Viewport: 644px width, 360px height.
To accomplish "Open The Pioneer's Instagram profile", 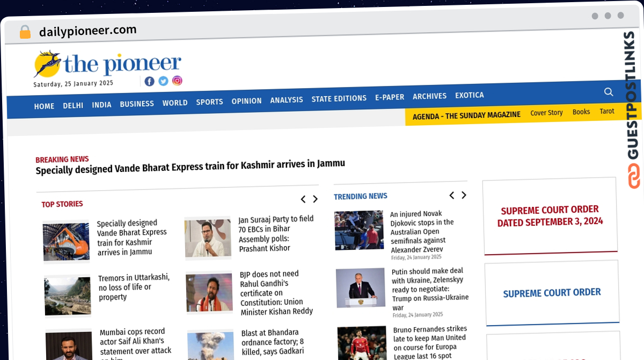I will pyautogui.click(x=177, y=81).
